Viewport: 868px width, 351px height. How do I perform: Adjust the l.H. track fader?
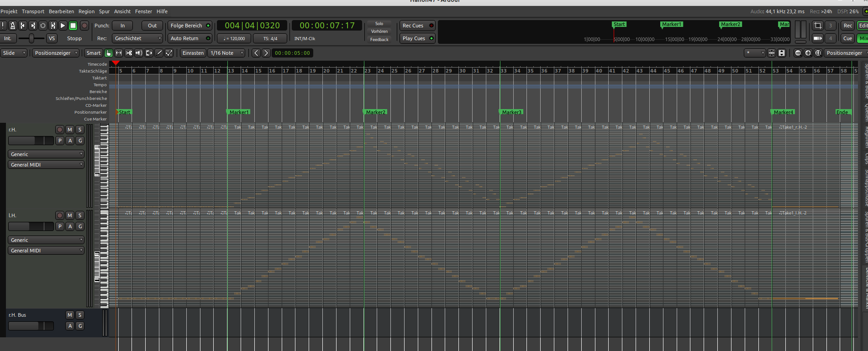pos(31,226)
